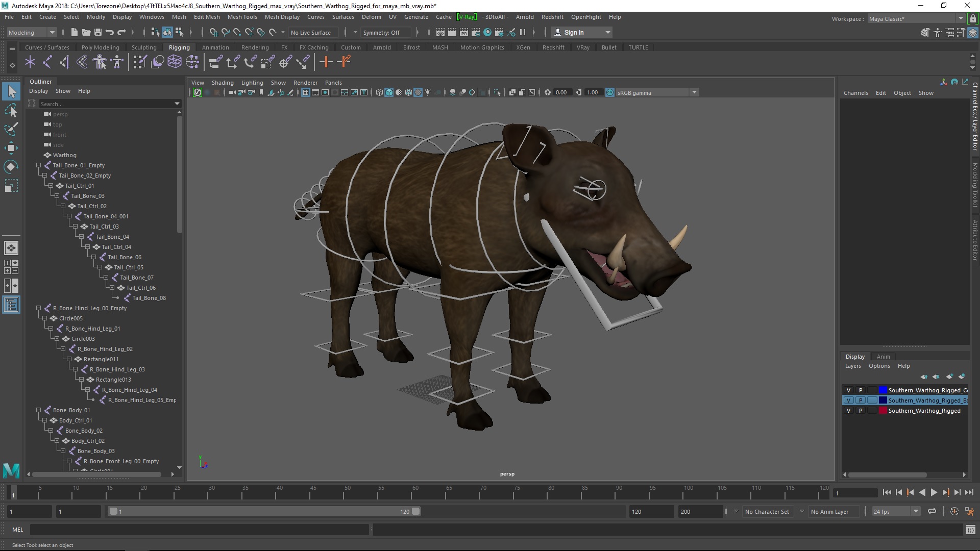This screenshot has width=980, height=551.
Task: Select the Rotate tool in toolbox
Action: click(11, 167)
